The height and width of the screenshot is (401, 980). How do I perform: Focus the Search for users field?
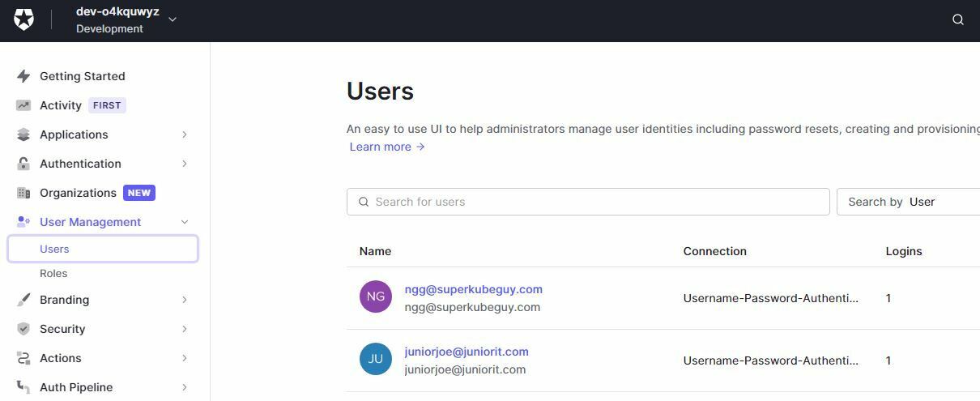[x=588, y=202]
